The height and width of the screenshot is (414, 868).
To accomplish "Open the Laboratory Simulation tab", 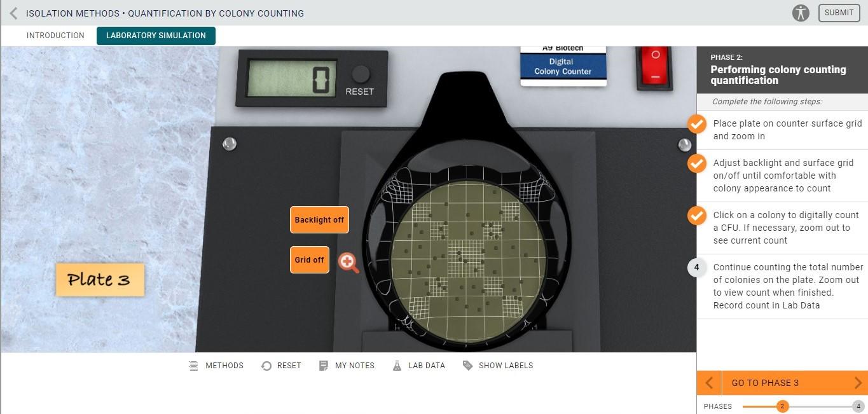I will click(x=155, y=35).
